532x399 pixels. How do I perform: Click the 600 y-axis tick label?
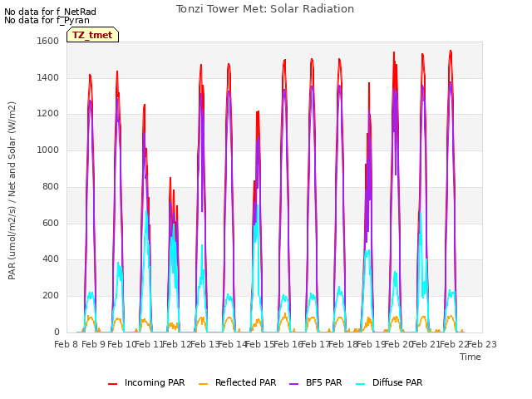click(51, 223)
